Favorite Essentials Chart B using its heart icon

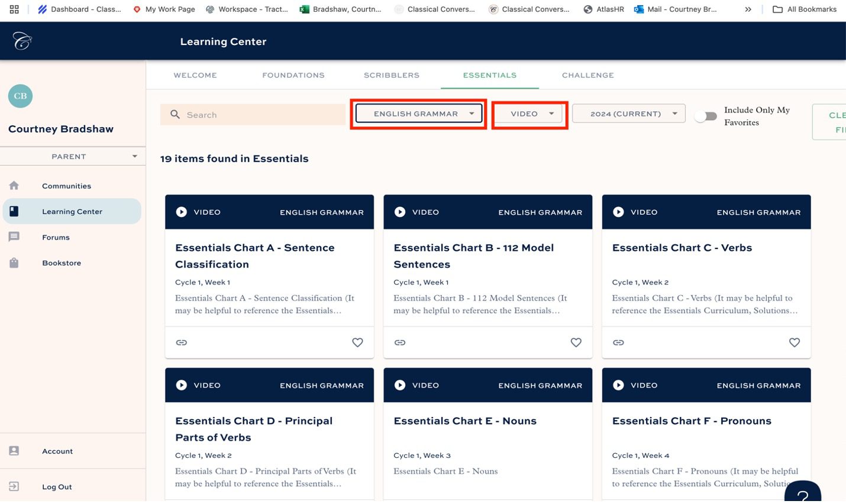click(x=576, y=342)
